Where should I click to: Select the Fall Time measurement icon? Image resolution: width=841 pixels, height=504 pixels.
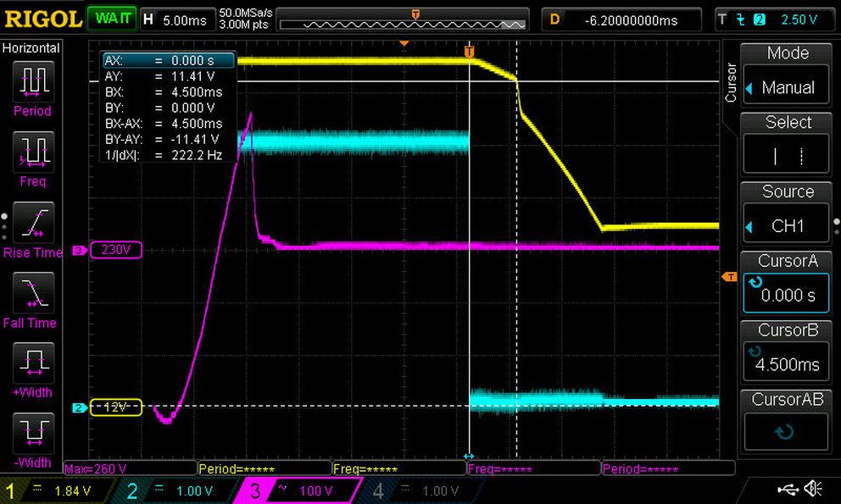pyautogui.click(x=33, y=293)
